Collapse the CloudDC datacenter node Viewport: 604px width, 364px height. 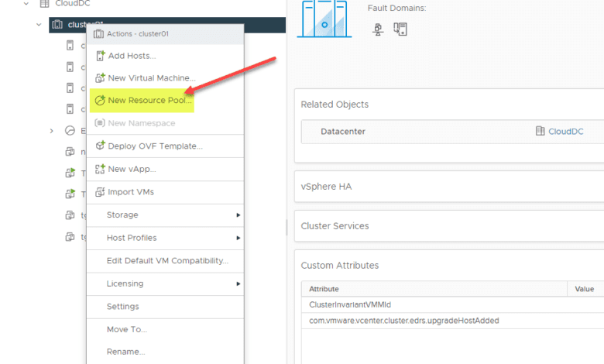pos(26,3)
